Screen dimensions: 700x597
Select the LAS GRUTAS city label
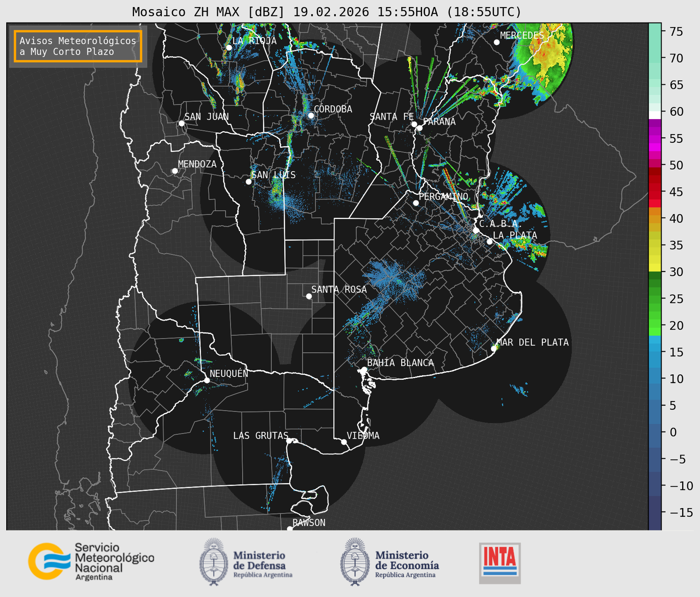tap(261, 436)
